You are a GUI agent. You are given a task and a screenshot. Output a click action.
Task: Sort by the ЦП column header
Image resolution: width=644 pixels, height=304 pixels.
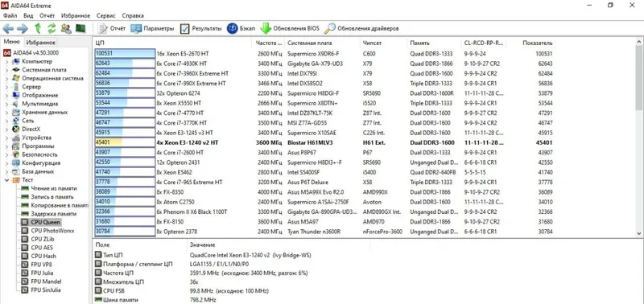(x=172, y=43)
